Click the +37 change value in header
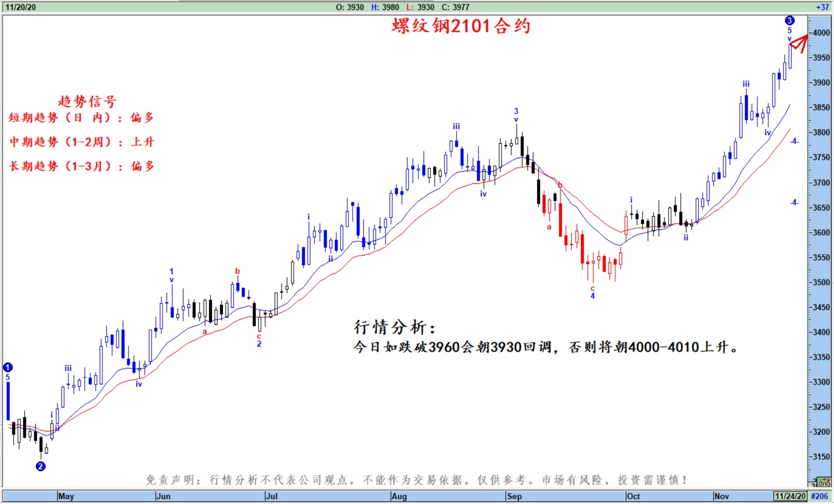 point(822,7)
